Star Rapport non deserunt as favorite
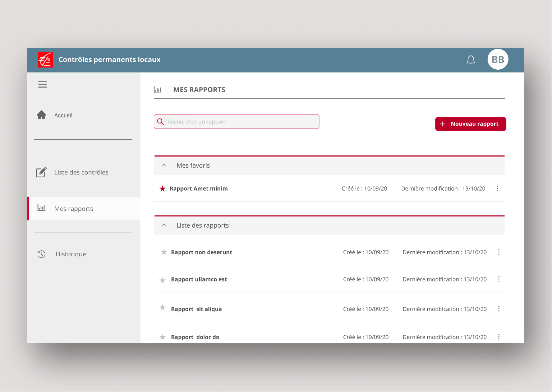Viewport: 552px width, 392px height. coord(164,252)
